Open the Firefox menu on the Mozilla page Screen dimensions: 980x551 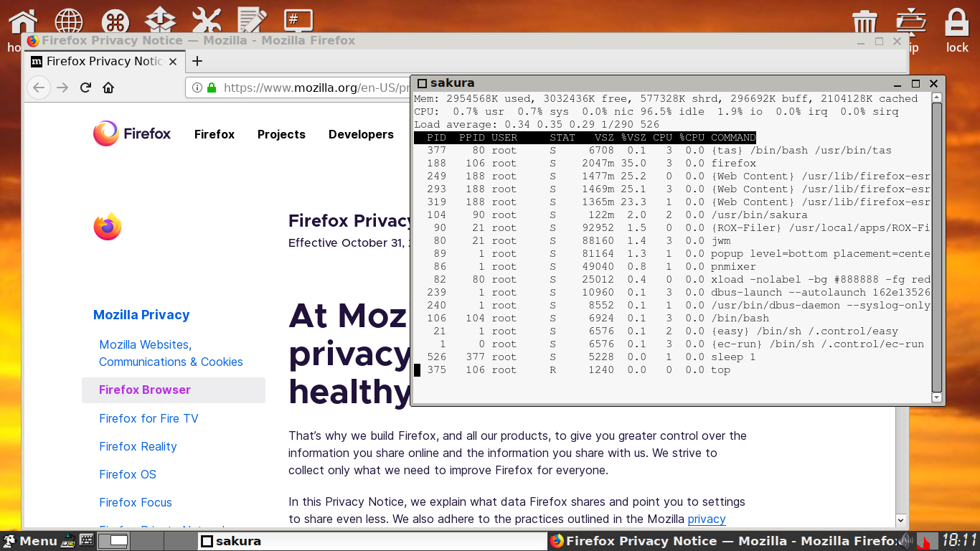(x=215, y=134)
